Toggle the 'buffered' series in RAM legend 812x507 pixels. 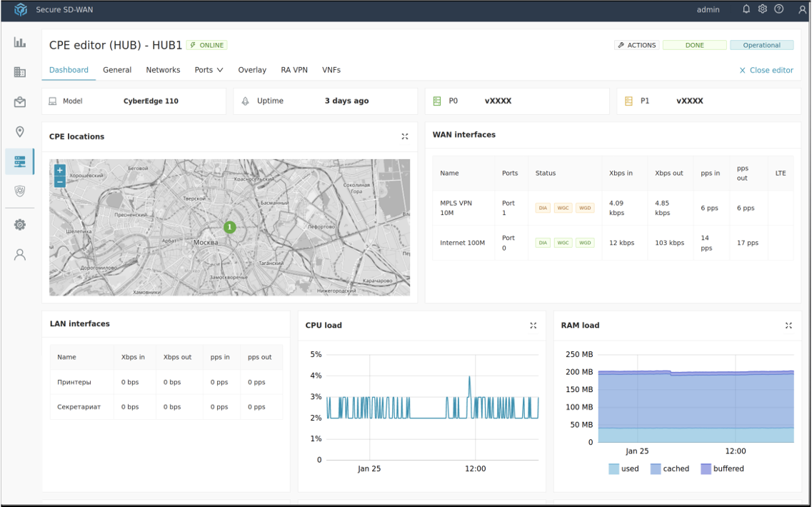721,469
